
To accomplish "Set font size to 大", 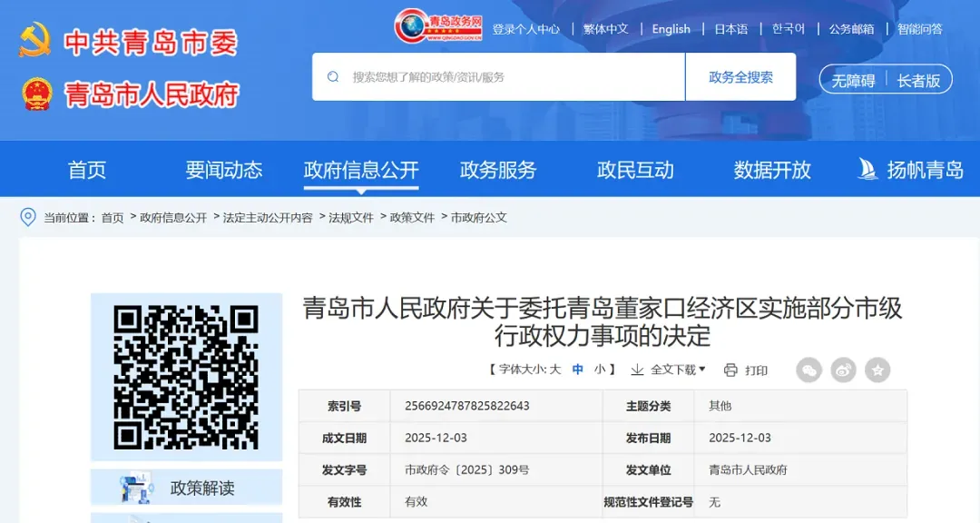I will pos(555,370).
